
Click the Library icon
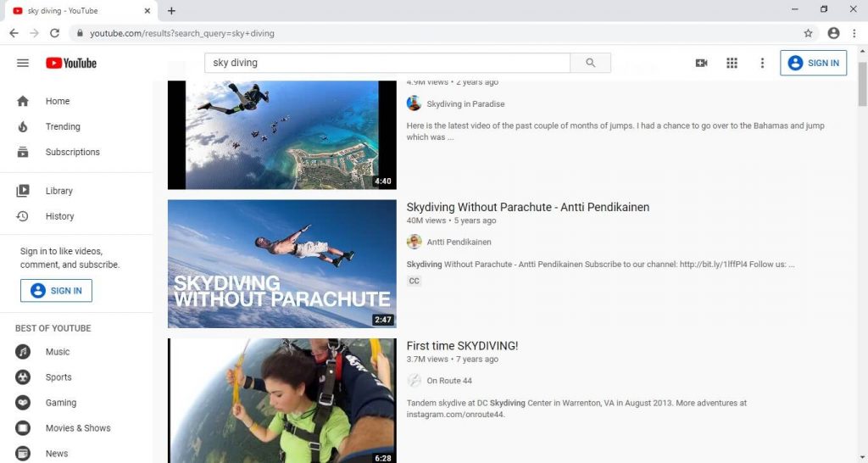pyautogui.click(x=23, y=191)
